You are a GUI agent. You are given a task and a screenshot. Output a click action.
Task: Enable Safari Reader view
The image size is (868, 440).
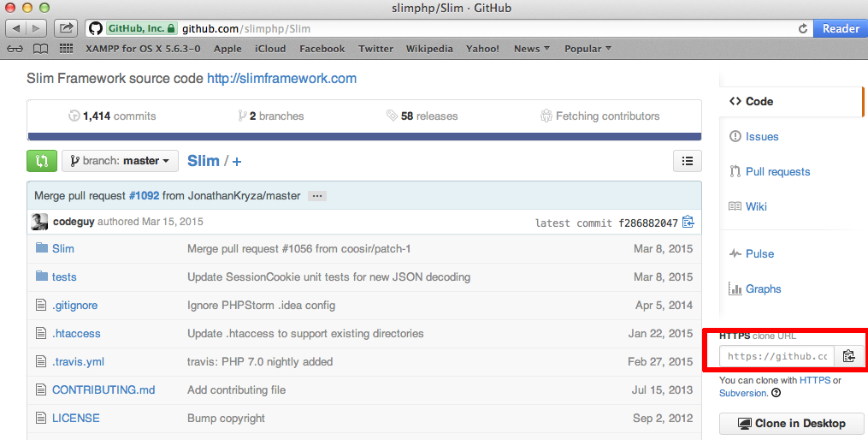[x=840, y=28]
